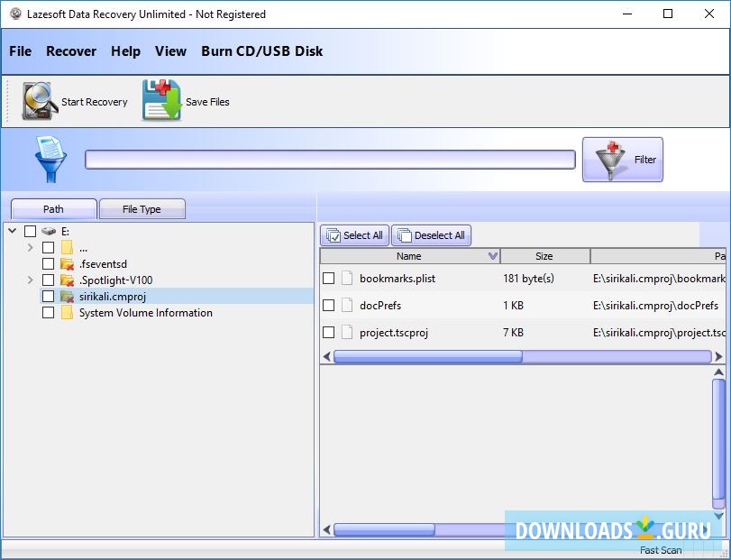731x560 pixels.
Task: Click preview pane vertical scrollbar up arrow
Action: [718, 372]
